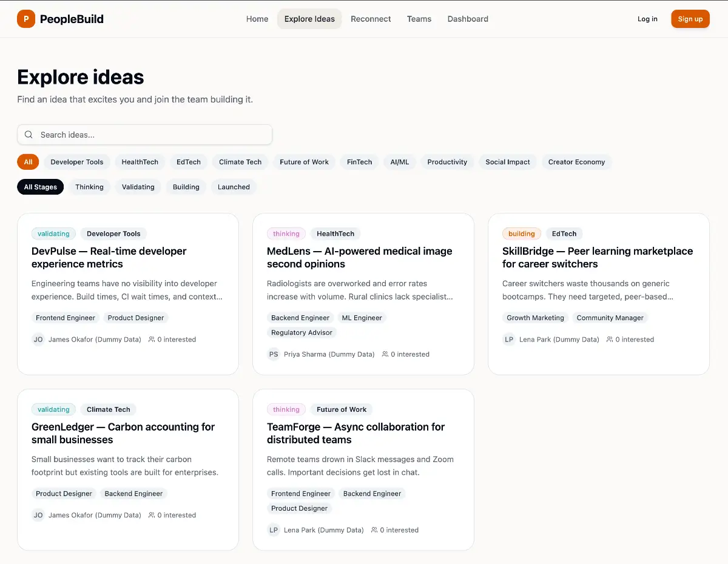Enable the Climate Tech category filter

click(240, 162)
